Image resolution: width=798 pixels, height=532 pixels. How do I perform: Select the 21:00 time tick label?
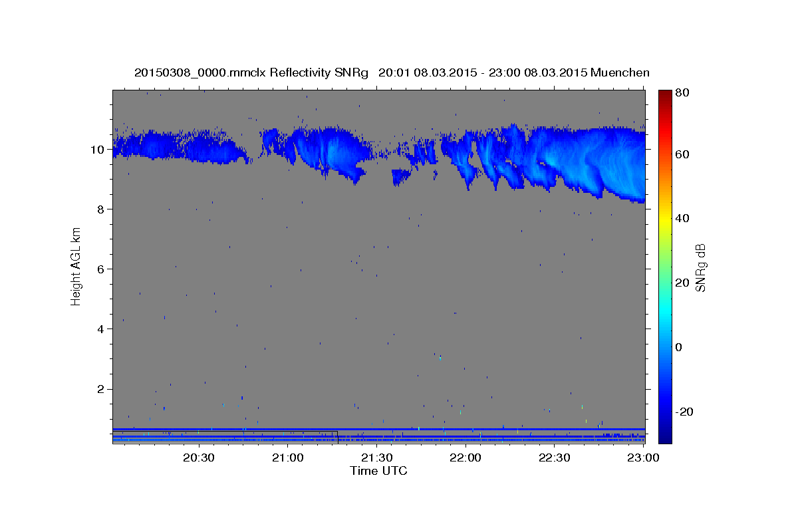tap(287, 458)
